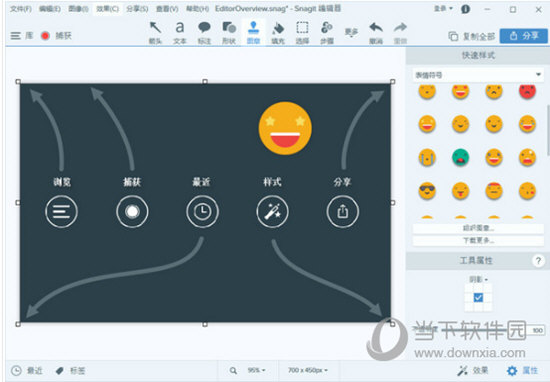The image size is (550, 382).
Task: Open the Help (H) menu
Action: (x=197, y=9)
